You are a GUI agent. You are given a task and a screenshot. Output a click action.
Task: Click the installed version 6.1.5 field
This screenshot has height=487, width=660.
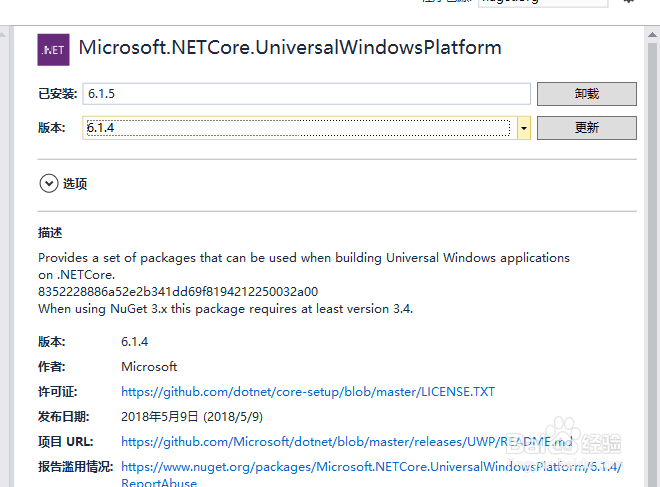(x=306, y=94)
